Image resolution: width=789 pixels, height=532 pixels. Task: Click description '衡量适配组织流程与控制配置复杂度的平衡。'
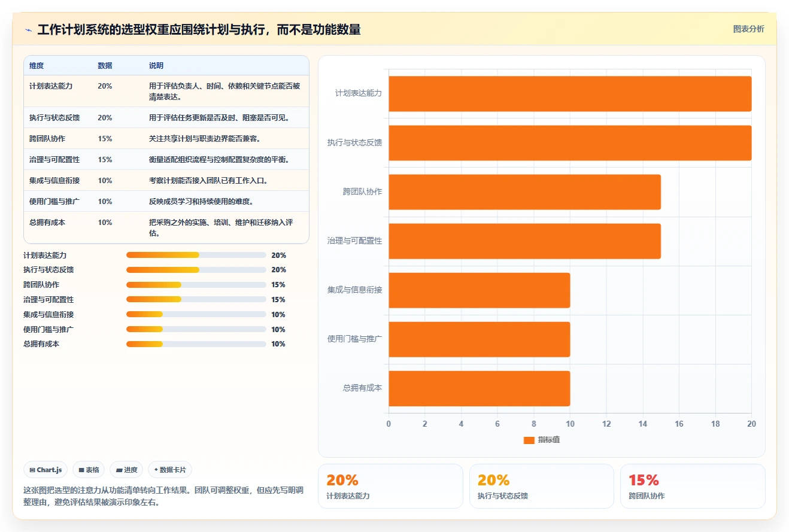(x=219, y=160)
